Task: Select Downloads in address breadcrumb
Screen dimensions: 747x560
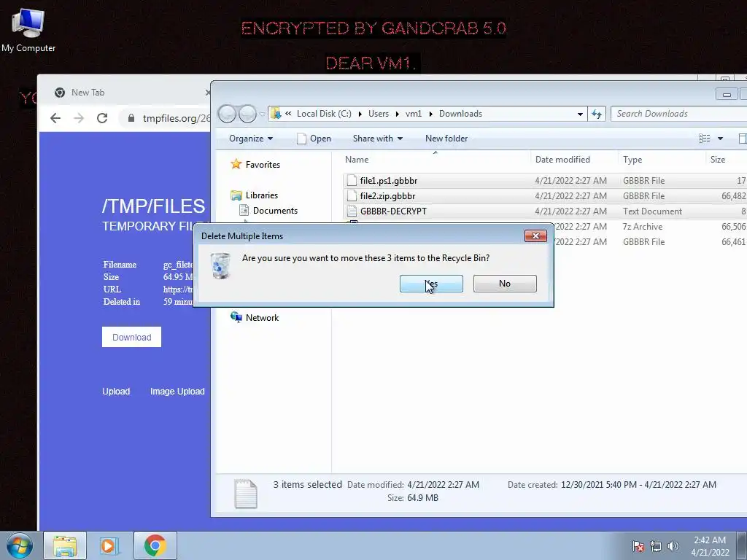Action: (461, 113)
